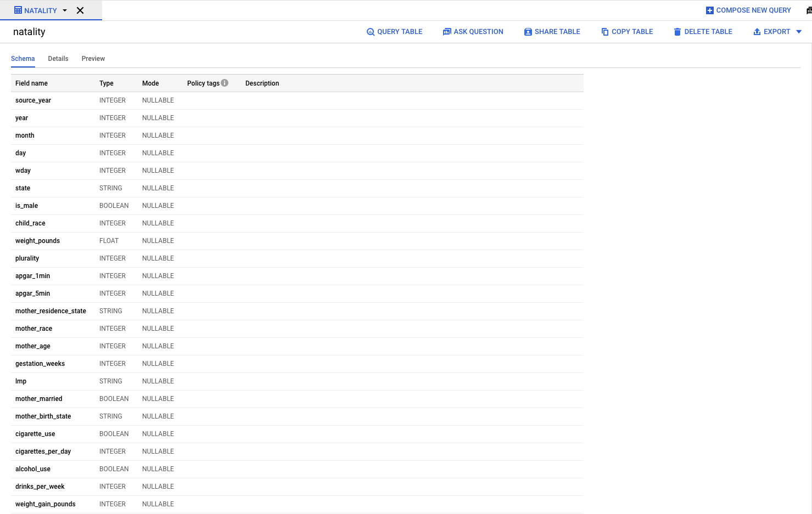Click the Share Table person icon
Viewport: 812px width, 514px height.
coord(528,32)
